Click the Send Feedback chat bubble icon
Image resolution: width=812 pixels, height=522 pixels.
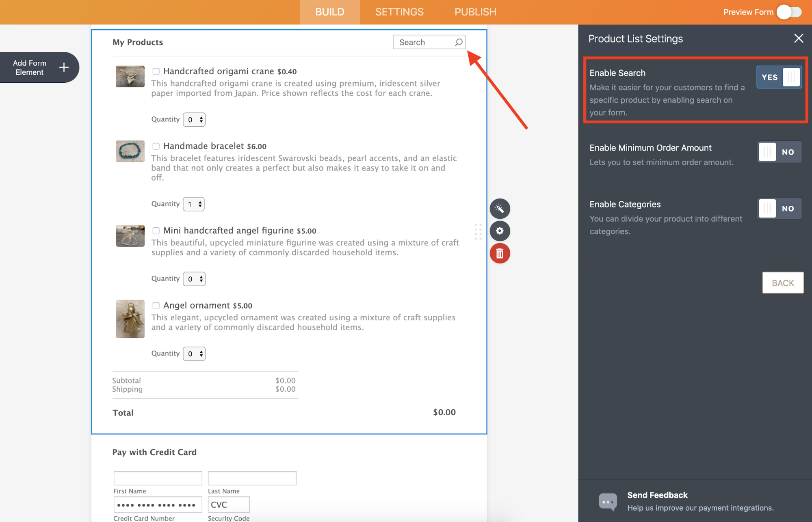pos(608,502)
